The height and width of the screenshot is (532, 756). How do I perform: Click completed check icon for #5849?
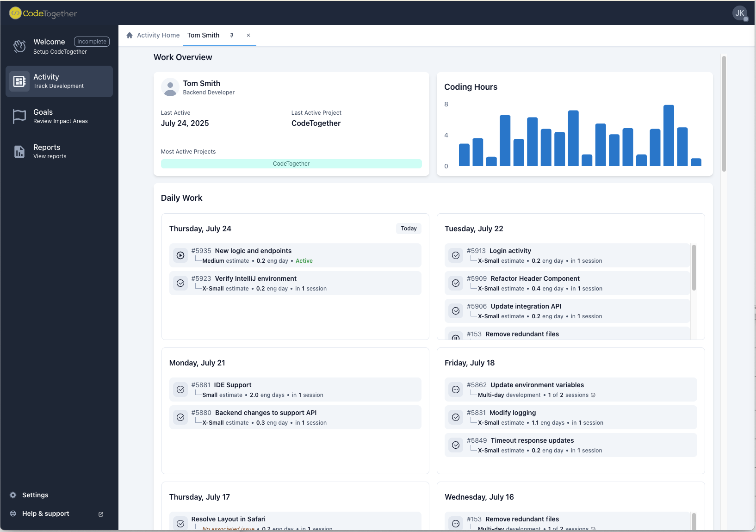pyautogui.click(x=456, y=445)
